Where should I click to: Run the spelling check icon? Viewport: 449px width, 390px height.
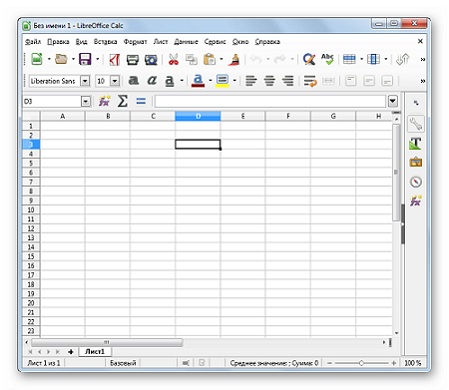327,59
